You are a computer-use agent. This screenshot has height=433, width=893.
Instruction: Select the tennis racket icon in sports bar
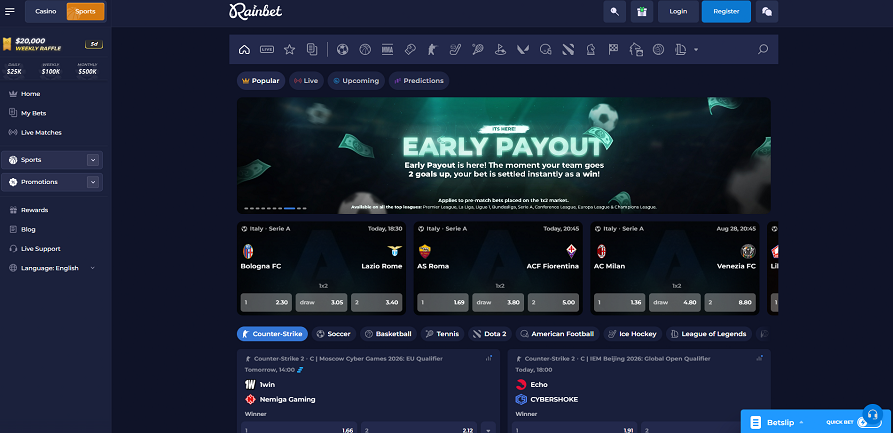[x=477, y=50]
